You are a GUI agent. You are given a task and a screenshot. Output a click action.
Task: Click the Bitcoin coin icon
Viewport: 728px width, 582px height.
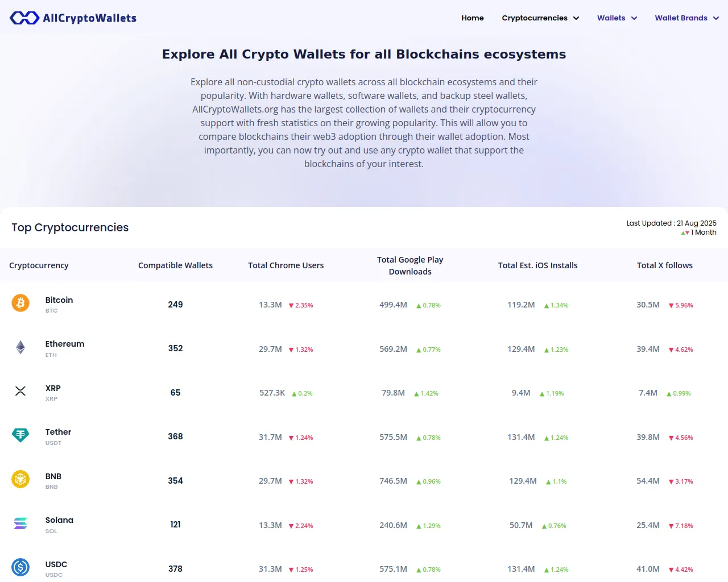coord(20,303)
